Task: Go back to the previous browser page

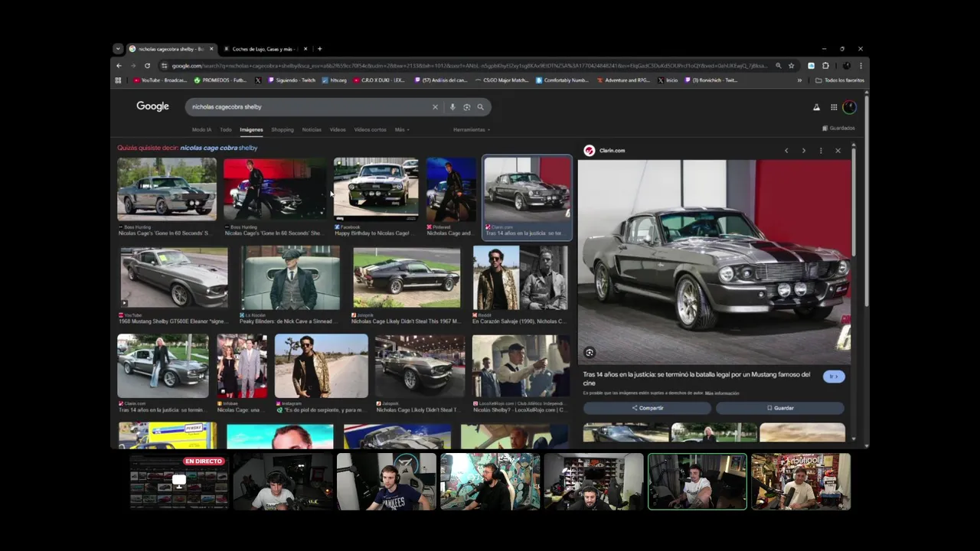Action: (x=119, y=66)
